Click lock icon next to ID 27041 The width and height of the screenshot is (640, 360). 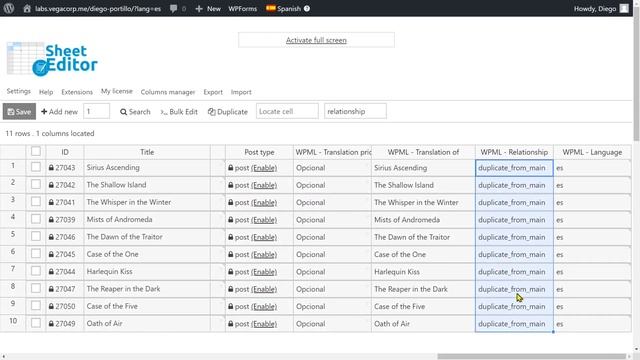51,202
